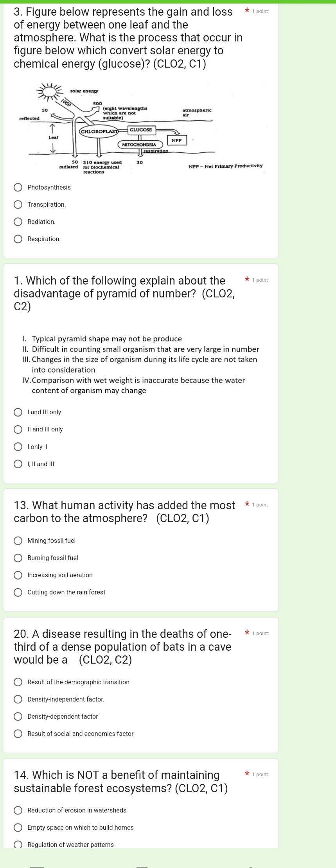Select 'I, II and III' answer
This screenshot has height=868, width=336.
click(x=18, y=464)
